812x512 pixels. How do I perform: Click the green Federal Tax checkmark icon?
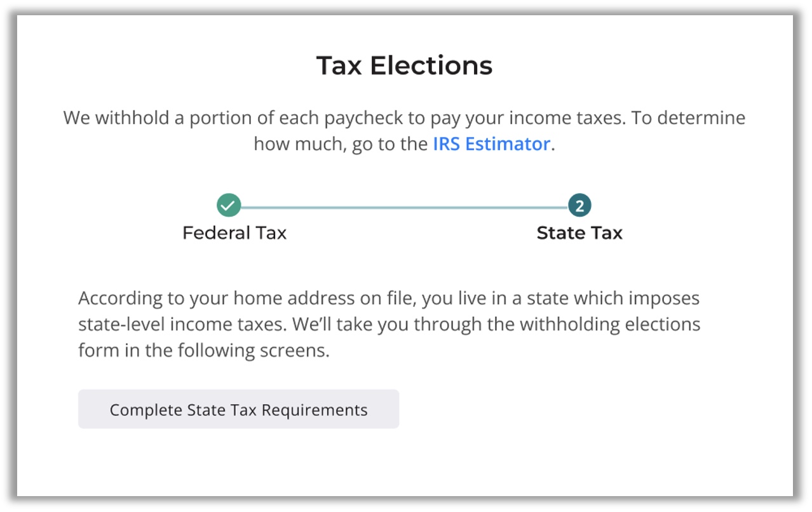coord(229,206)
